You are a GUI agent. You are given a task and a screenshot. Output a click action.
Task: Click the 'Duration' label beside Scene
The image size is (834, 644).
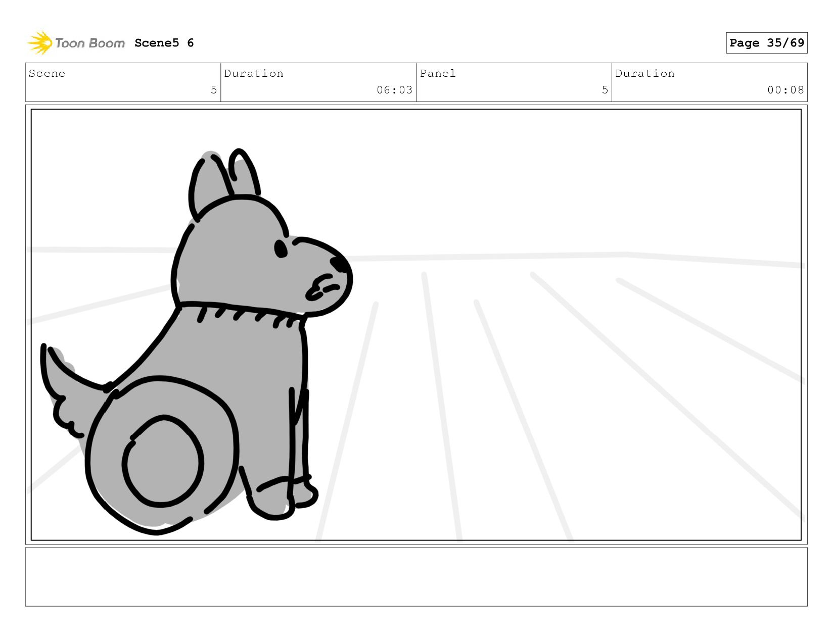pos(254,74)
